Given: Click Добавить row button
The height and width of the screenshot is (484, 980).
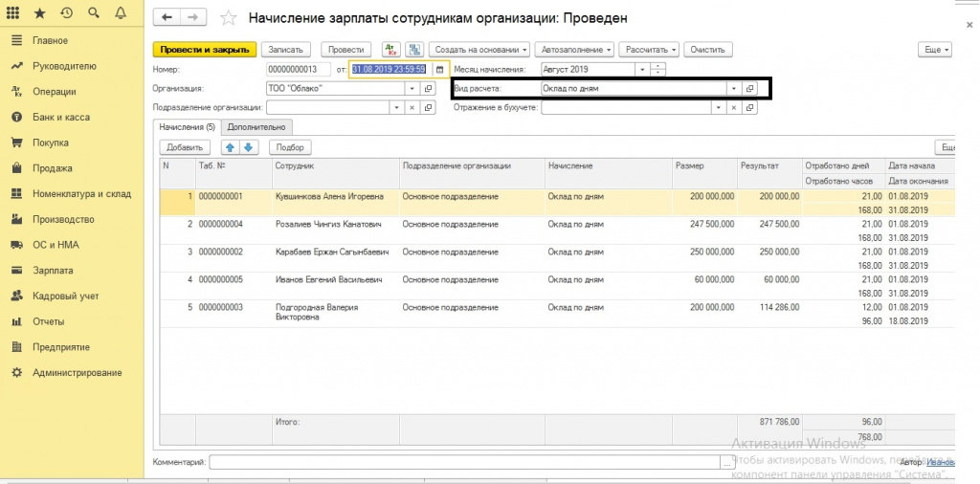Looking at the screenshot, I should (x=185, y=147).
